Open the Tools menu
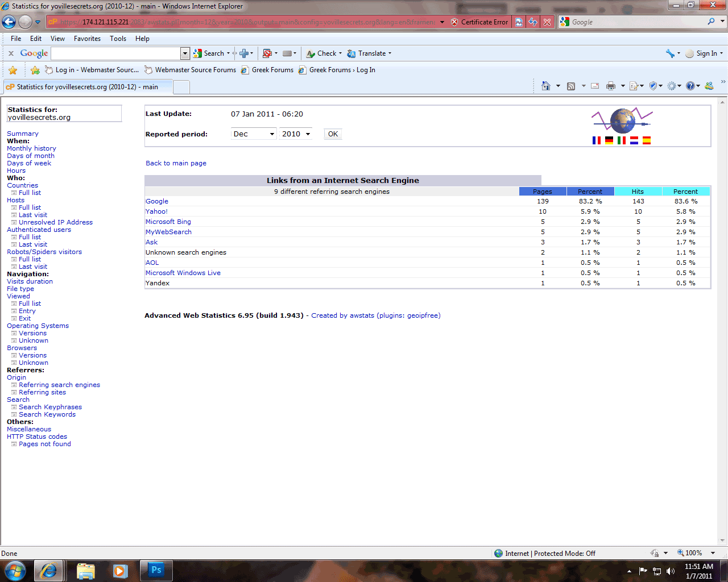This screenshot has width=728, height=582. (x=118, y=39)
